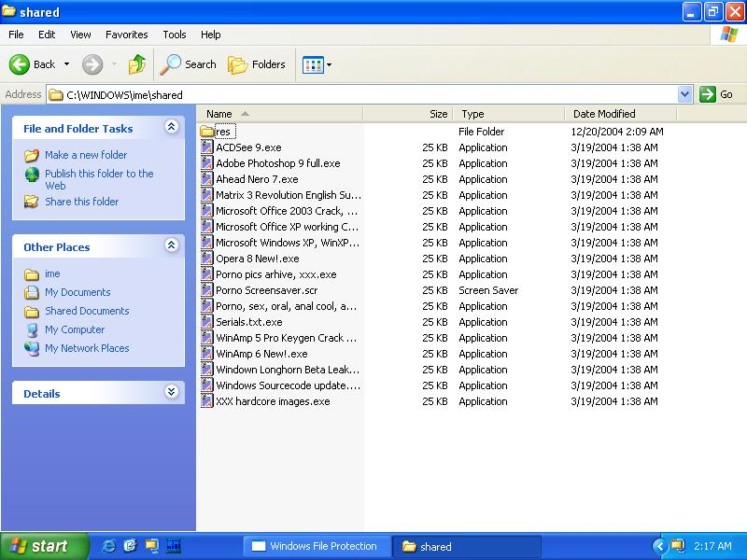Launch Internet Explorer from Quick Launch
This screenshot has height=560, width=747.
(x=109, y=546)
